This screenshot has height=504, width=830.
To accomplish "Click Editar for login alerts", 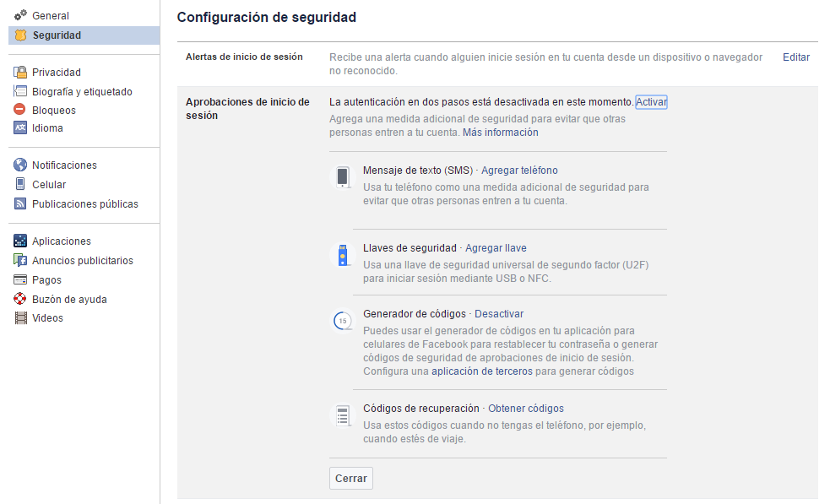I will pyautogui.click(x=796, y=57).
